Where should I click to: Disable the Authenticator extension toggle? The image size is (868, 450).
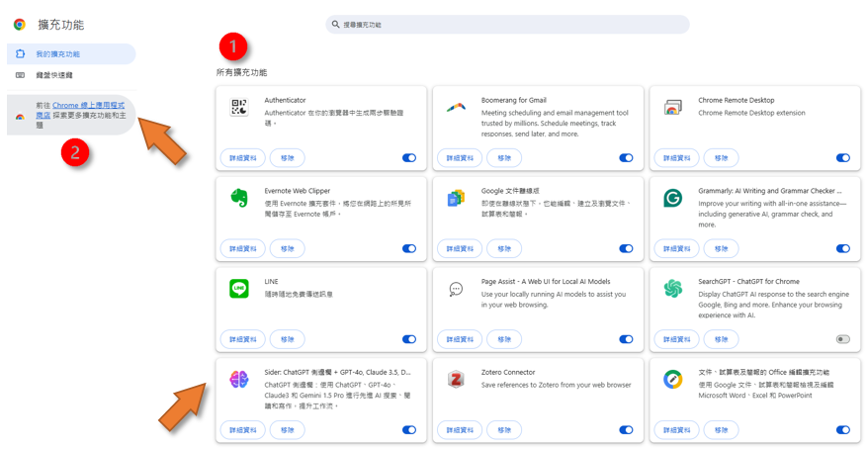click(409, 158)
